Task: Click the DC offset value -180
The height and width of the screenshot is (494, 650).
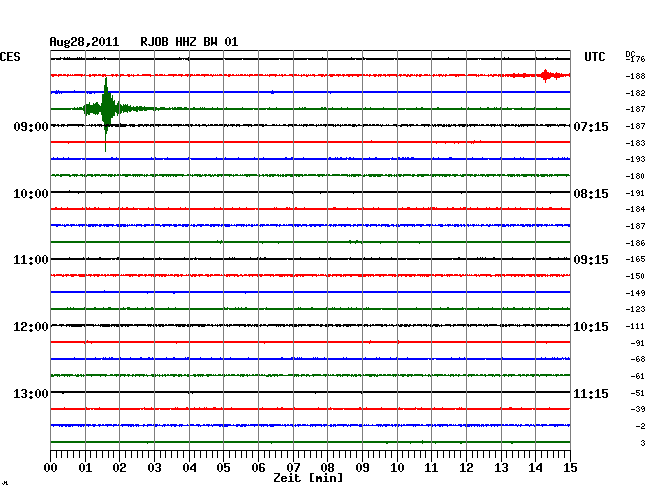Action: coord(635,176)
